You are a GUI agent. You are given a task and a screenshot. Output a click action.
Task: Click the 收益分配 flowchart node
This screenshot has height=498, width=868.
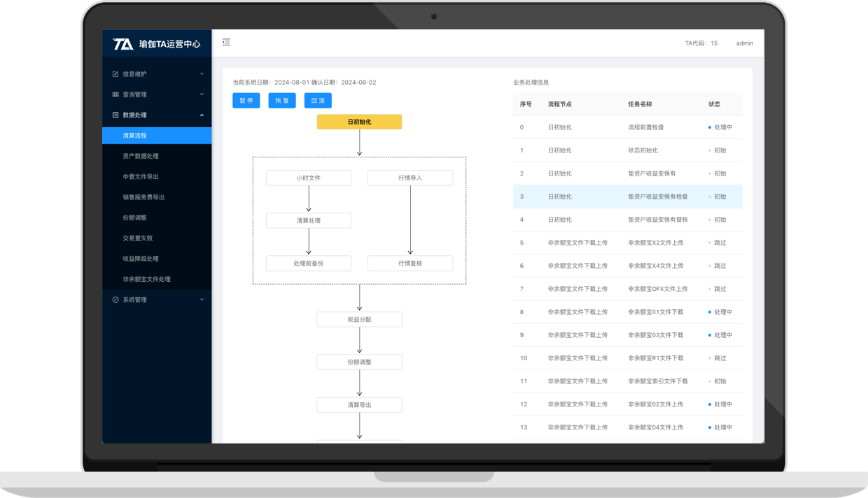click(359, 320)
